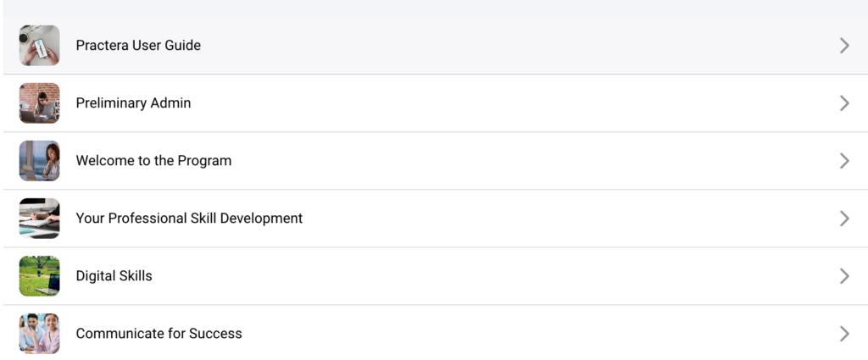Open the Digital Skills thumbnail image

point(39,276)
